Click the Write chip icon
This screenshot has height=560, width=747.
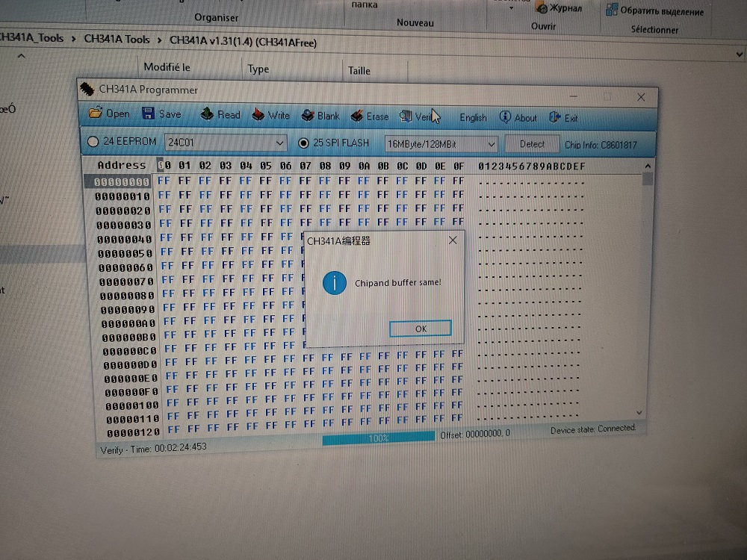pos(258,115)
